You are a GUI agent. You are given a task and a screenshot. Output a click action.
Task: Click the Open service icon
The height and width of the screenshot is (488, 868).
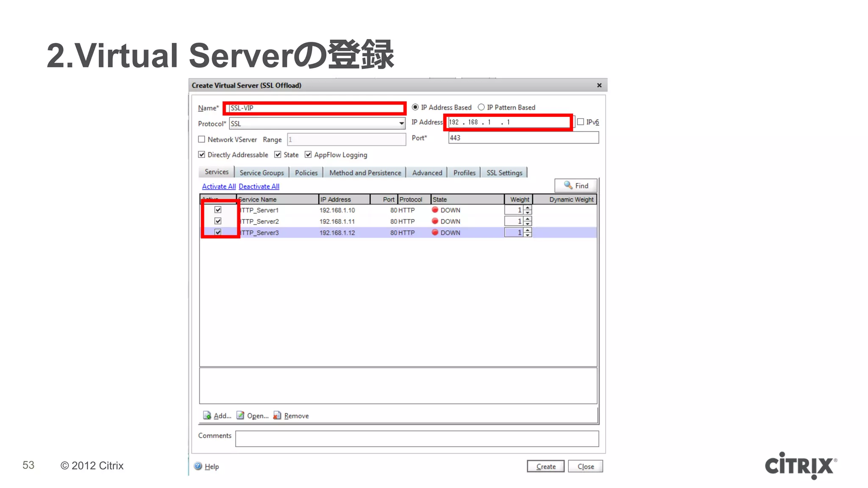(240, 415)
